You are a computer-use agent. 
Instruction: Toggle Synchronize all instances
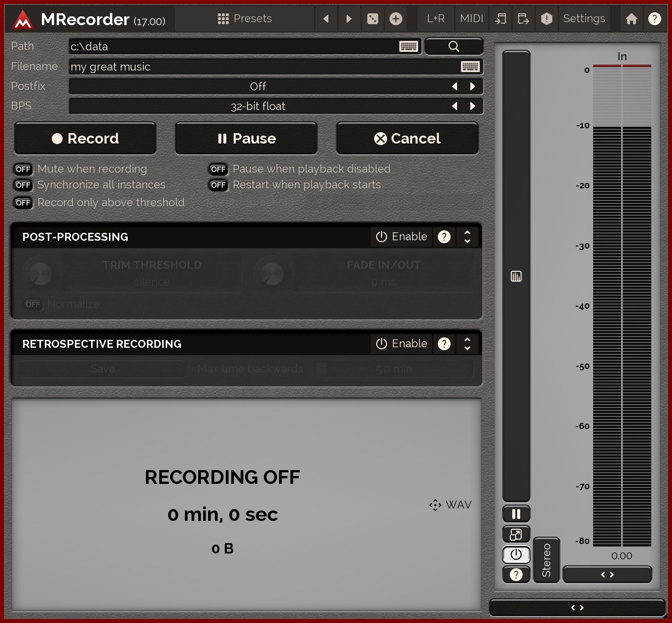(23, 185)
